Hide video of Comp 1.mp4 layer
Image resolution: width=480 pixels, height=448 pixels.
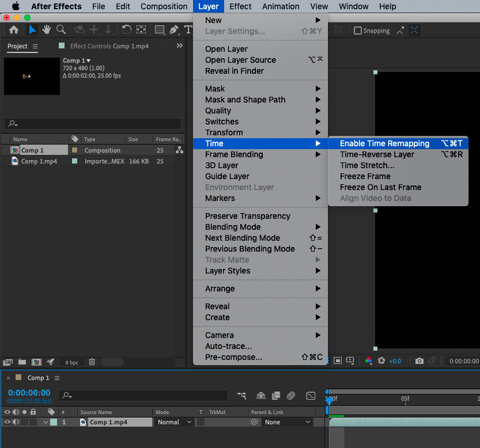[x=7, y=422]
